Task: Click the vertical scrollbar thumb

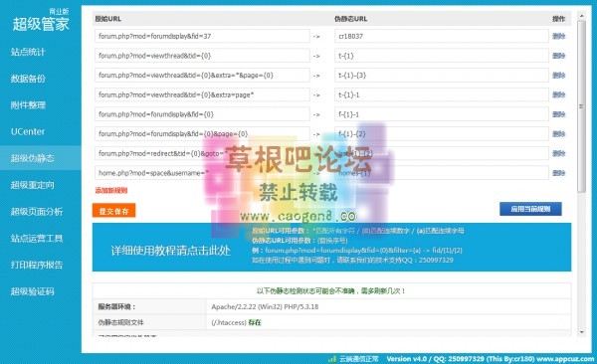Action: click(581, 106)
